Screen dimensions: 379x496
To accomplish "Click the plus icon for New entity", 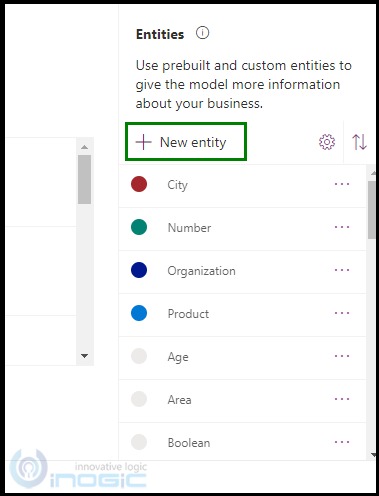I will pyautogui.click(x=144, y=142).
